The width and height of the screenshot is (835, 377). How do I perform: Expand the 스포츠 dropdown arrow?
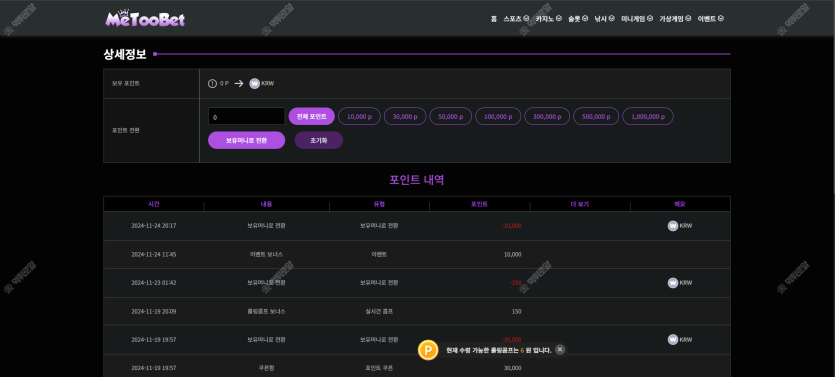[526, 18]
